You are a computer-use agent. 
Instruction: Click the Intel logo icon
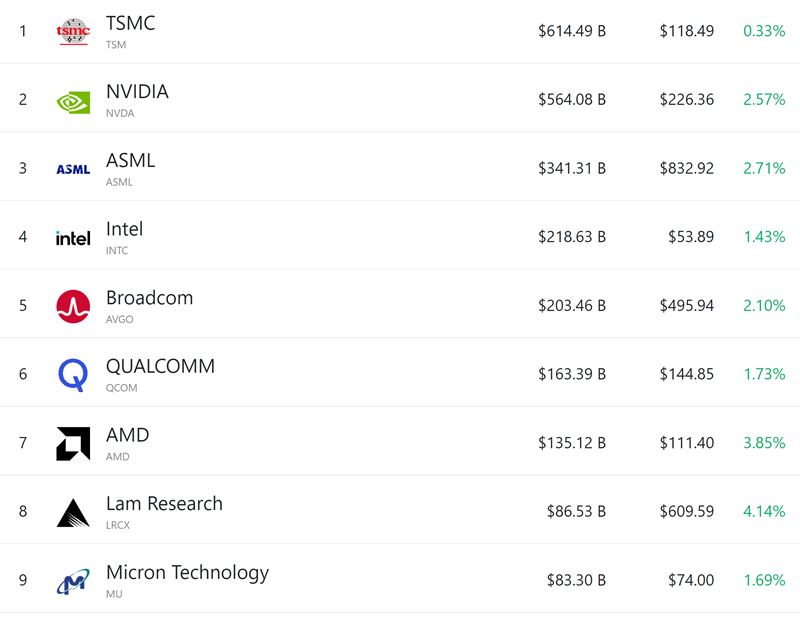coord(73,238)
